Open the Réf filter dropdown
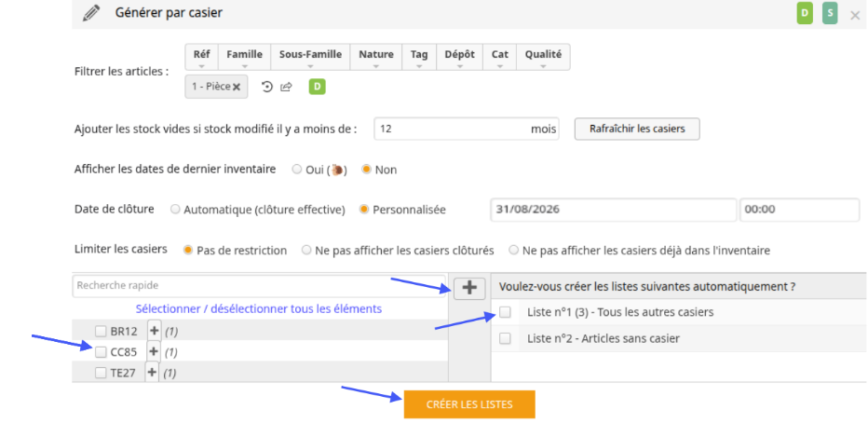The image size is (868, 423). (201, 57)
